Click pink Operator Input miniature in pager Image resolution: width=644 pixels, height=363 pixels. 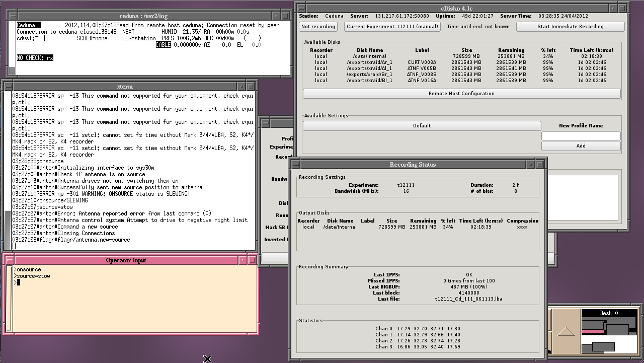pyautogui.click(x=593, y=332)
